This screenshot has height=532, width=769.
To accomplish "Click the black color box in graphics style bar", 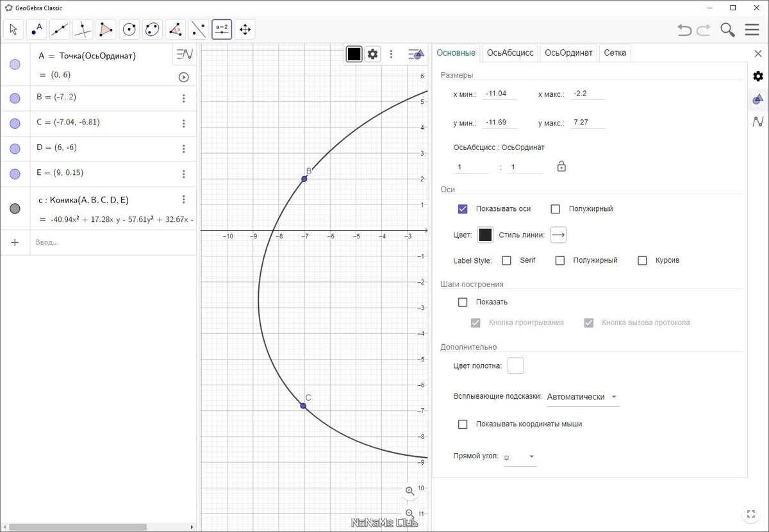I will (x=354, y=54).
